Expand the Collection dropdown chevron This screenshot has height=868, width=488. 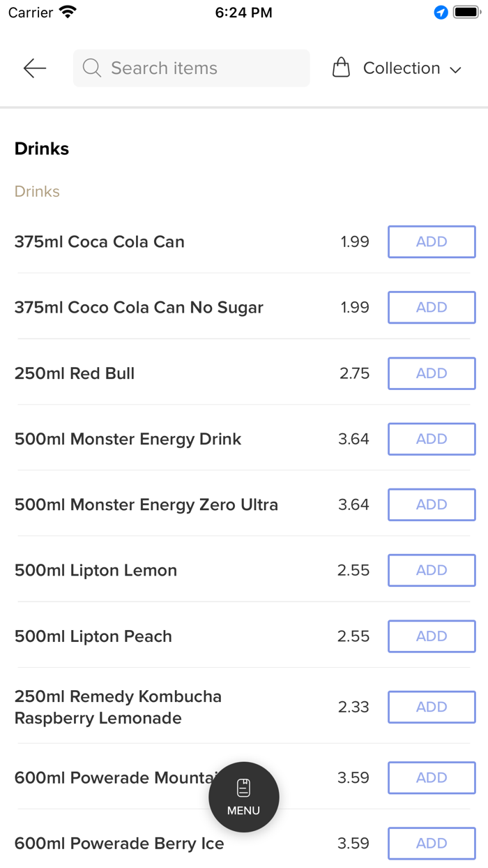(x=456, y=69)
